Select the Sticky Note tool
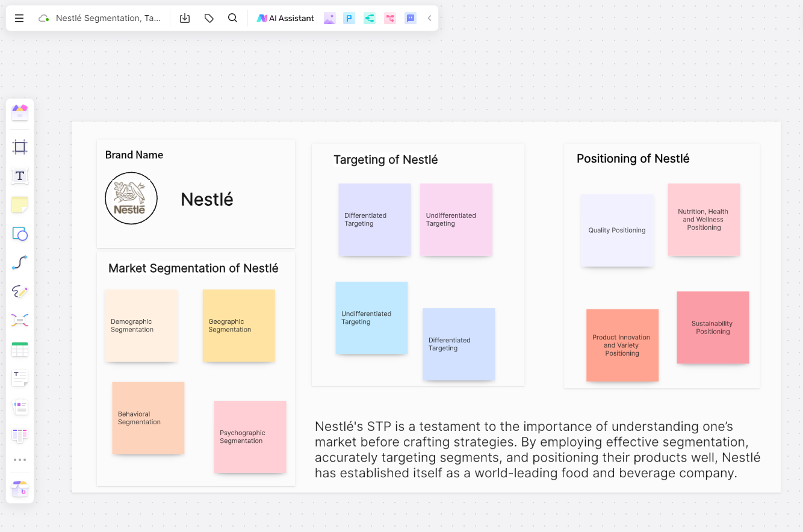Image resolution: width=803 pixels, height=532 pixels. (x=20, y=205)
